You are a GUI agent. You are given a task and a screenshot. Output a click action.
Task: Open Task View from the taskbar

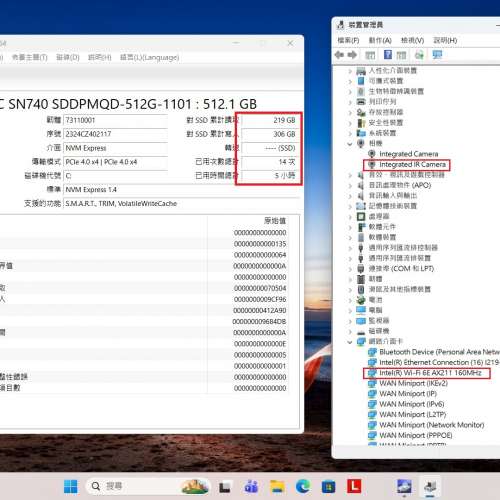tap(225, 487)
